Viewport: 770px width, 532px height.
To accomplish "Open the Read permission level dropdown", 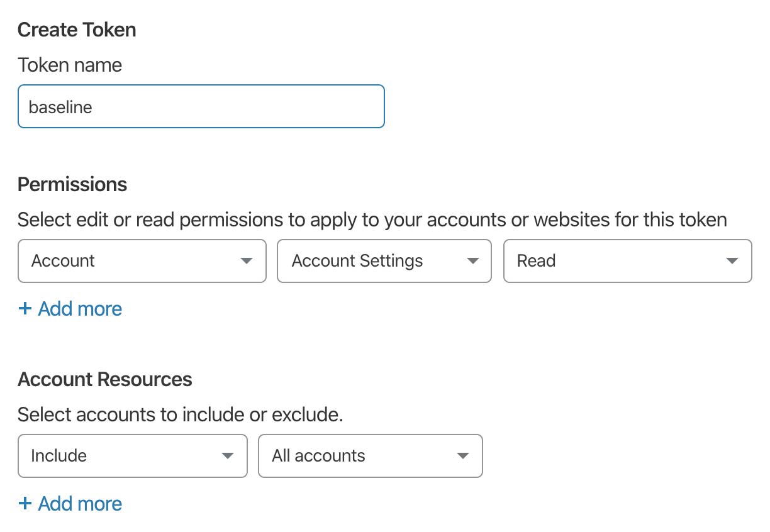I will 627,261.
